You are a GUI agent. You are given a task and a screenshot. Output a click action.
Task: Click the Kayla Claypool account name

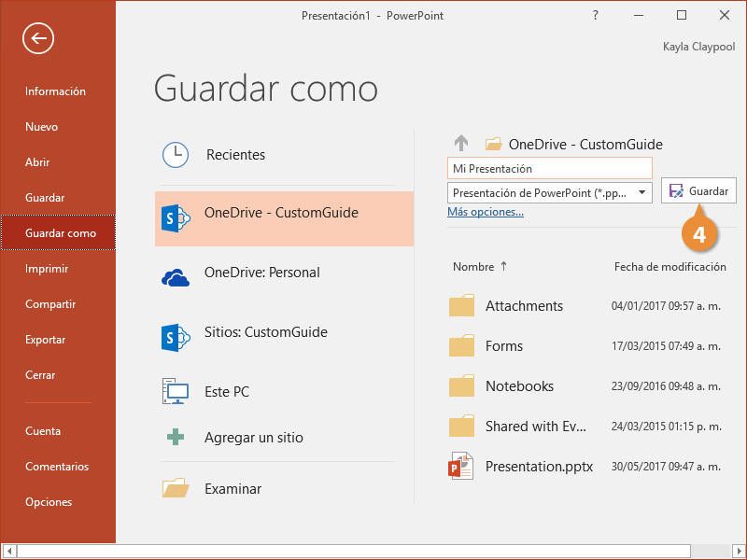click(x=698, y=47)
